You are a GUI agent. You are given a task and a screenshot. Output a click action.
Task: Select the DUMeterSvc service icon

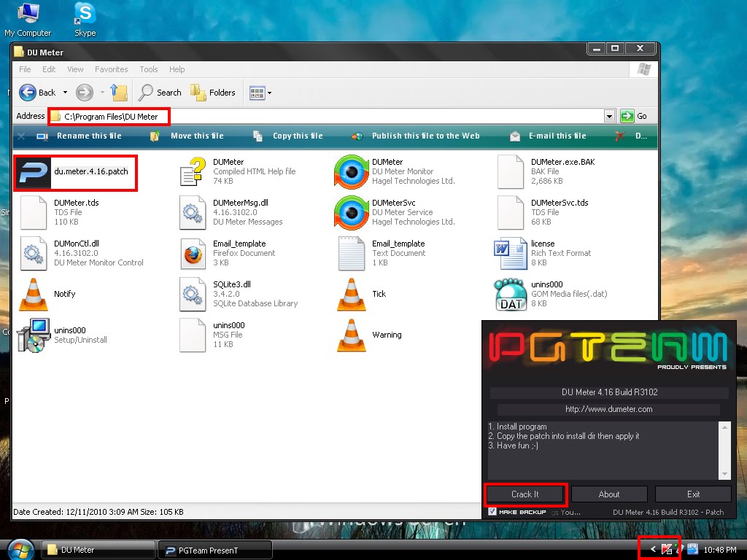[351, 213]
